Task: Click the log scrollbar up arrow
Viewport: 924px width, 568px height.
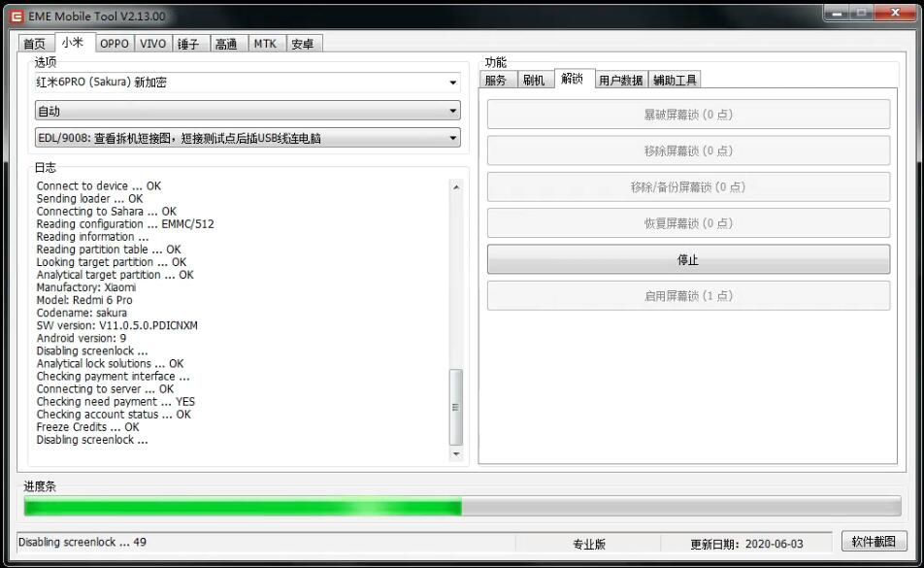Action: 456,186
